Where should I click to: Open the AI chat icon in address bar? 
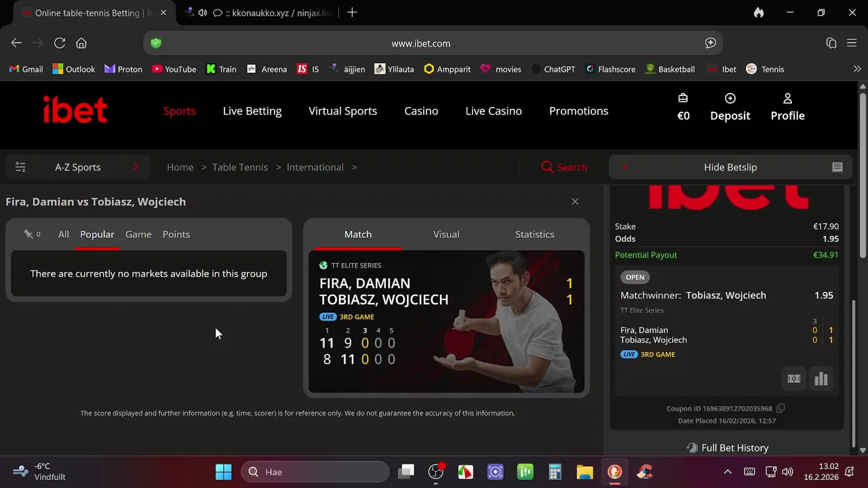pos(711,43)
